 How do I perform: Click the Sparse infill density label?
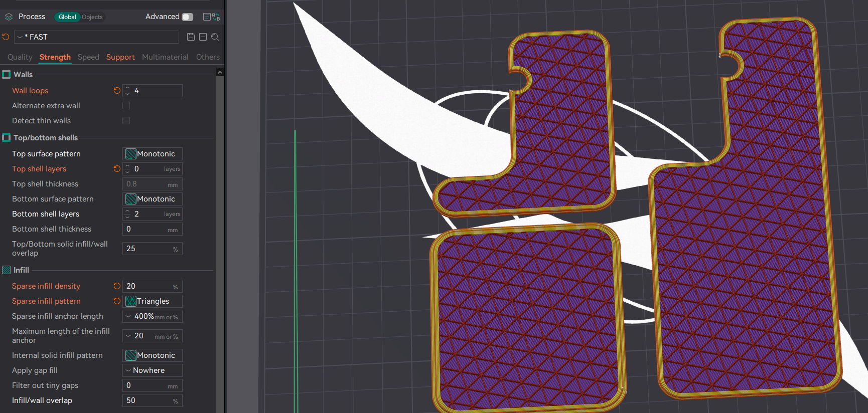46,286
